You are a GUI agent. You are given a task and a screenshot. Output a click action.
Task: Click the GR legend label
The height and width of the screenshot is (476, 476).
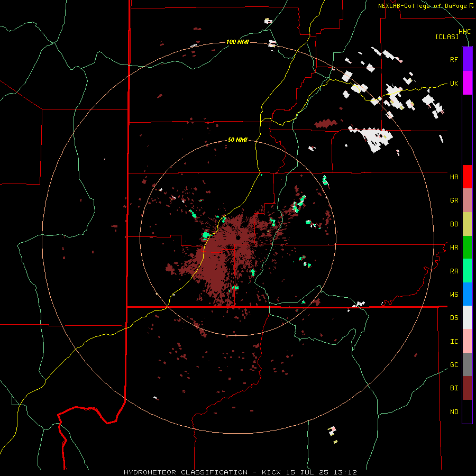coord(454,200)
